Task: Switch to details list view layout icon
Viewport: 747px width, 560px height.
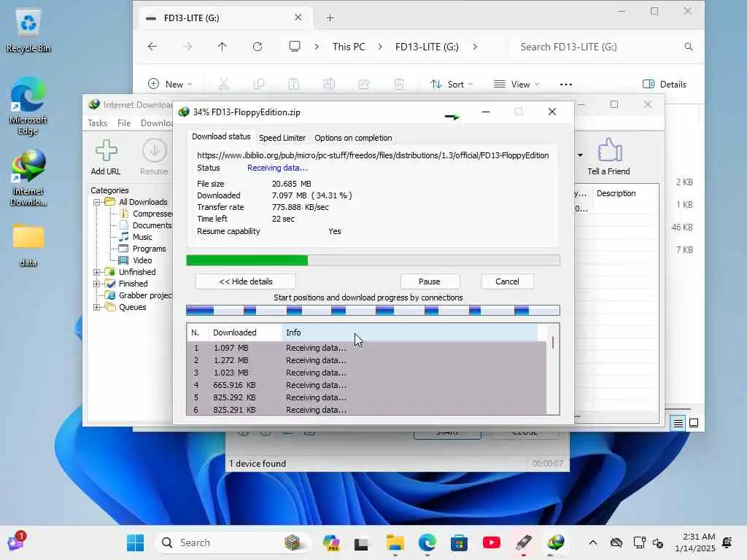Action: 678,423
